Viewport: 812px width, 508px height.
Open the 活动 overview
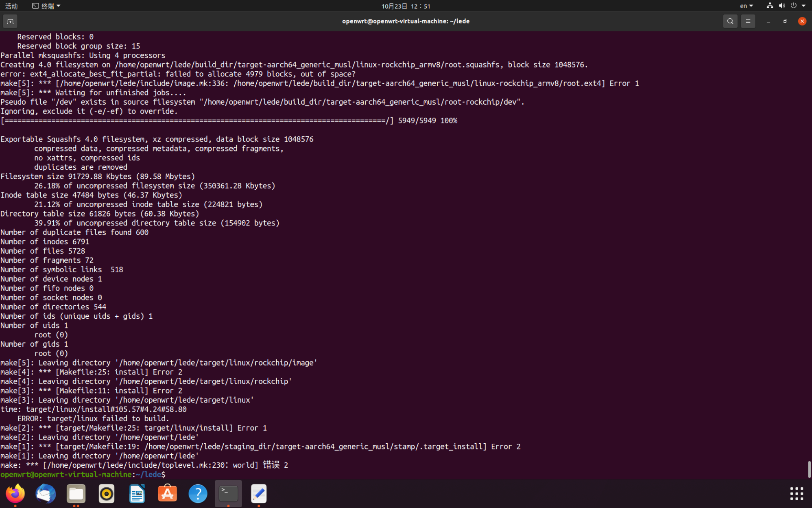coord(11,6)
